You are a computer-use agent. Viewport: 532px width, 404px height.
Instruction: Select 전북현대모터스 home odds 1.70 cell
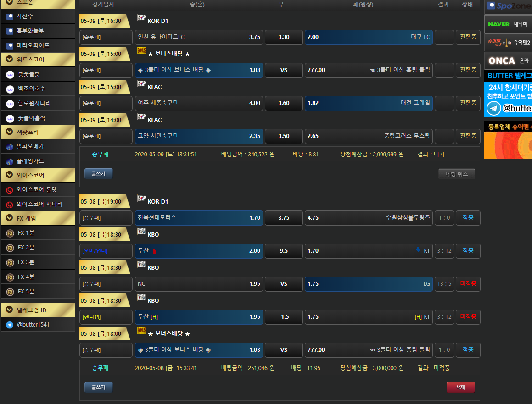click(x=199, y=218)
